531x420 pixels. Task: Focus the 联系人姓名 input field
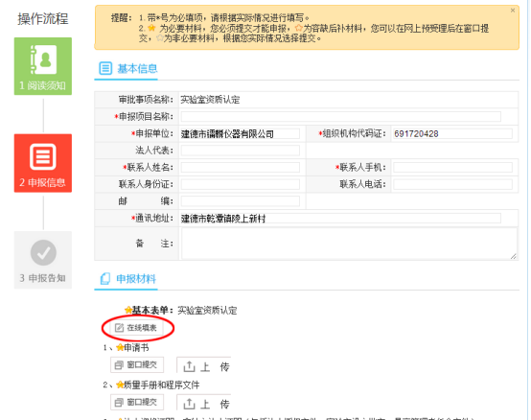tap(241, 167)
